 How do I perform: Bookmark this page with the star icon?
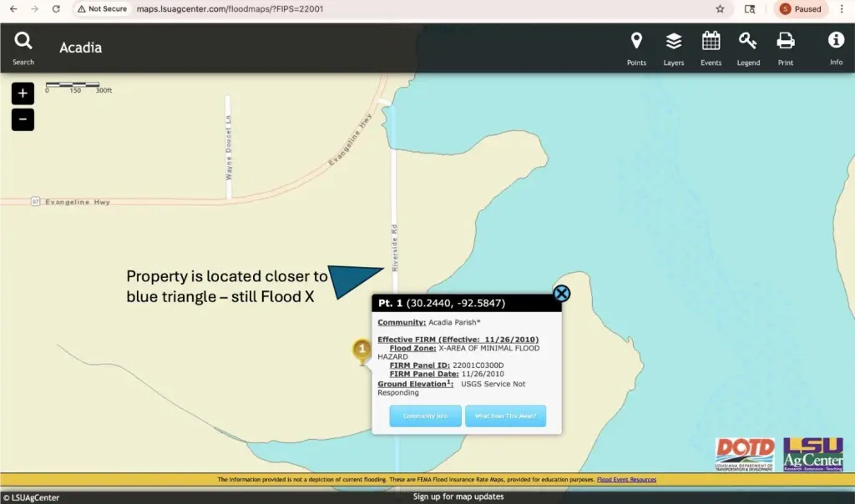720,9
